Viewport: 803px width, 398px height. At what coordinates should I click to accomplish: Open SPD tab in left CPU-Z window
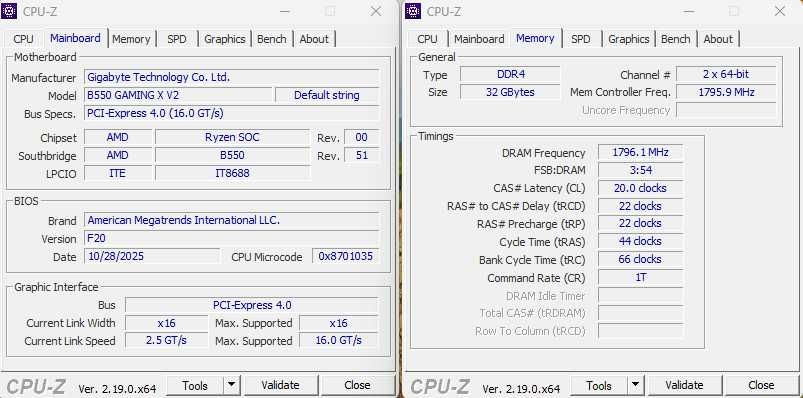(177, 39)
